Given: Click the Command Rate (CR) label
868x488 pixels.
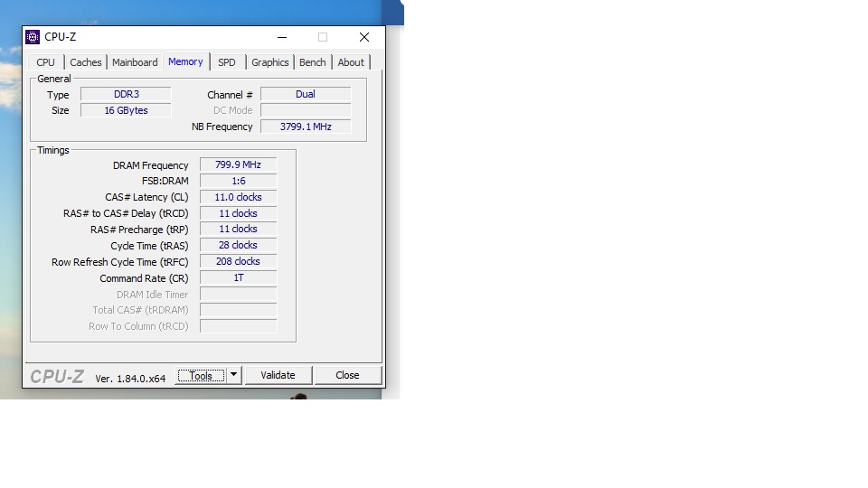Looking at the screenshot, I should 144,278.
